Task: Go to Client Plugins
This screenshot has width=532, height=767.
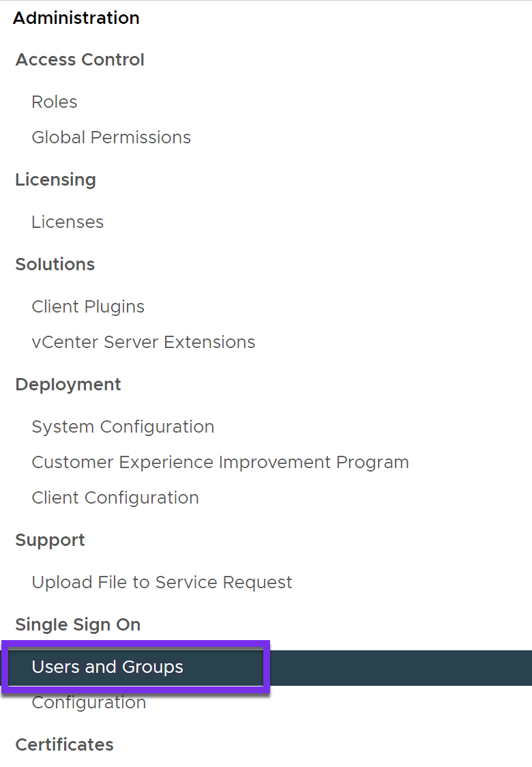Action: tap(88, 307)
